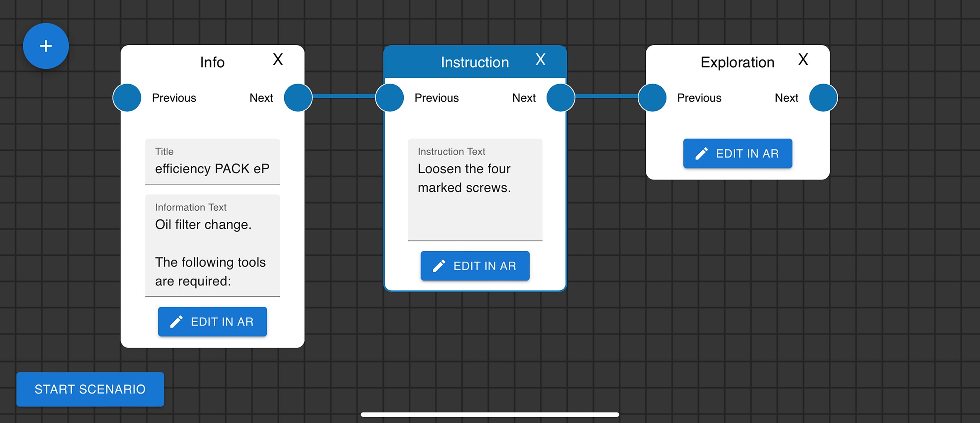The width and height of the screenshot is (980, 423).
Task: Delete the Exploration node using X
Action: [803, 60]
